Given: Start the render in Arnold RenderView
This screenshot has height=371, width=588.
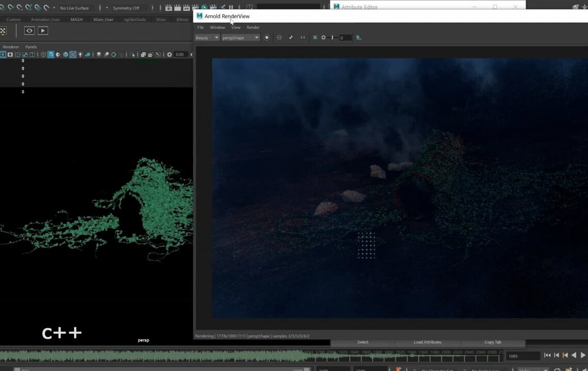Looking at the screenshot, I should [x=267, y=37].
